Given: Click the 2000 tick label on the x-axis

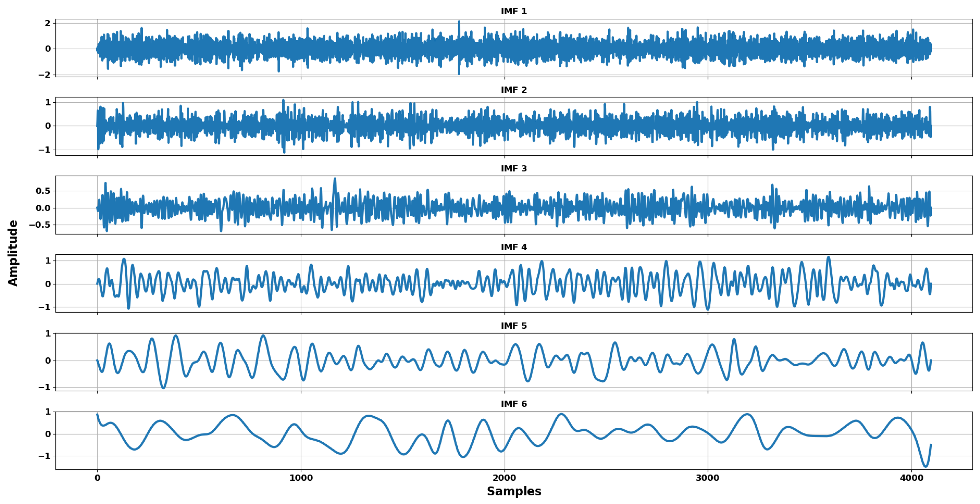Looking at the screenshot, I should point(504,478).
